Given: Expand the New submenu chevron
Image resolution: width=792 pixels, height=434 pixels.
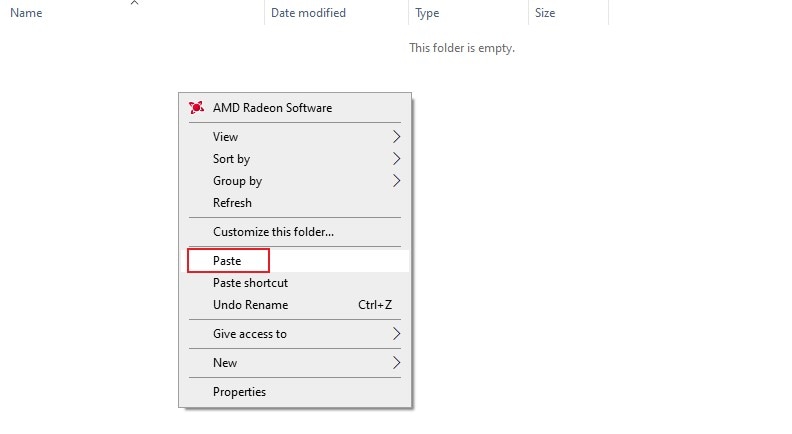Looking at the screenshot, I should click(x=397, y=363).
